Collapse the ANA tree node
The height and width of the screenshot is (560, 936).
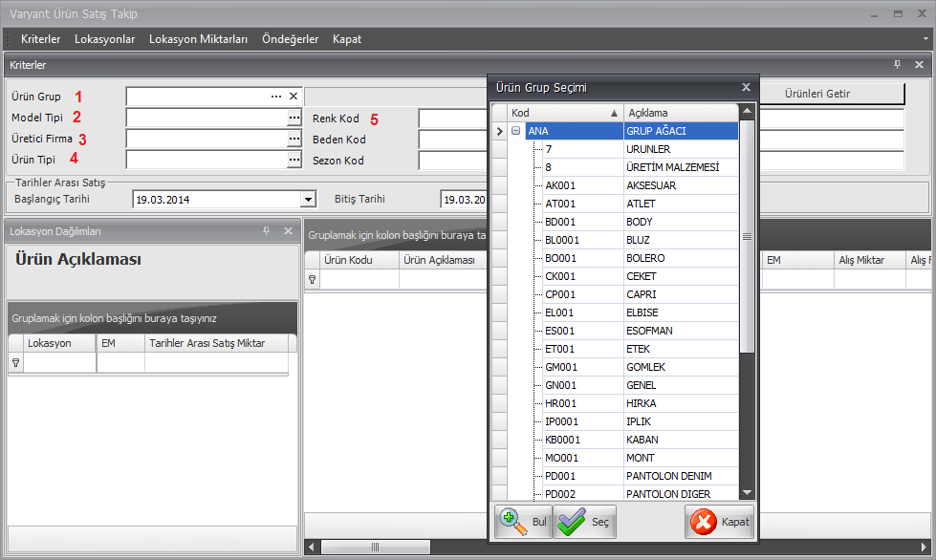(516, 131)
